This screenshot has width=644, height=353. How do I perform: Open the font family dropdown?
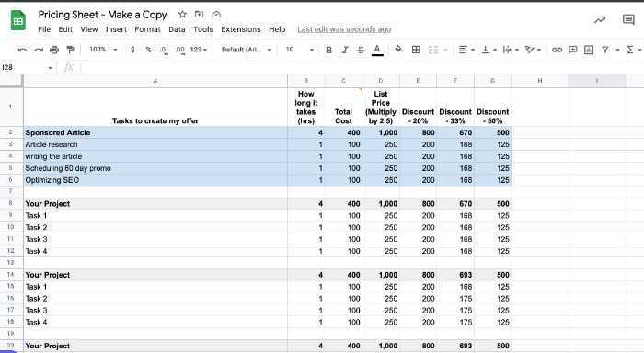click(247, 50)
